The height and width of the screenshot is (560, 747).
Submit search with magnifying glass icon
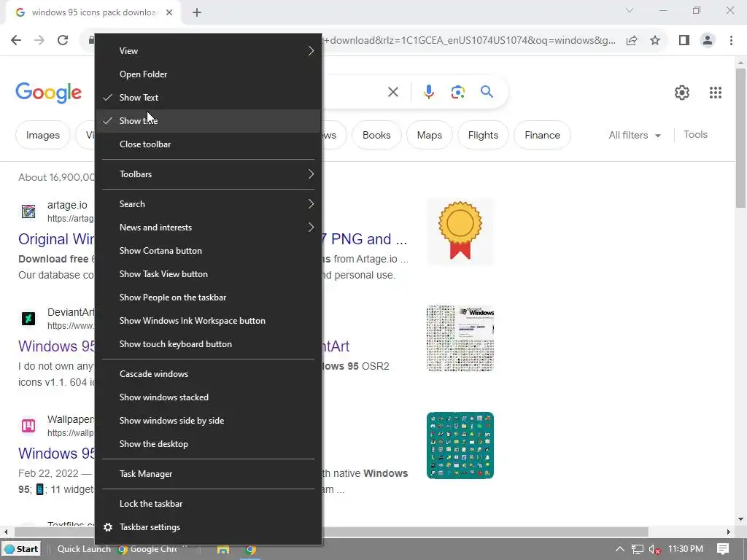(487, 91)
